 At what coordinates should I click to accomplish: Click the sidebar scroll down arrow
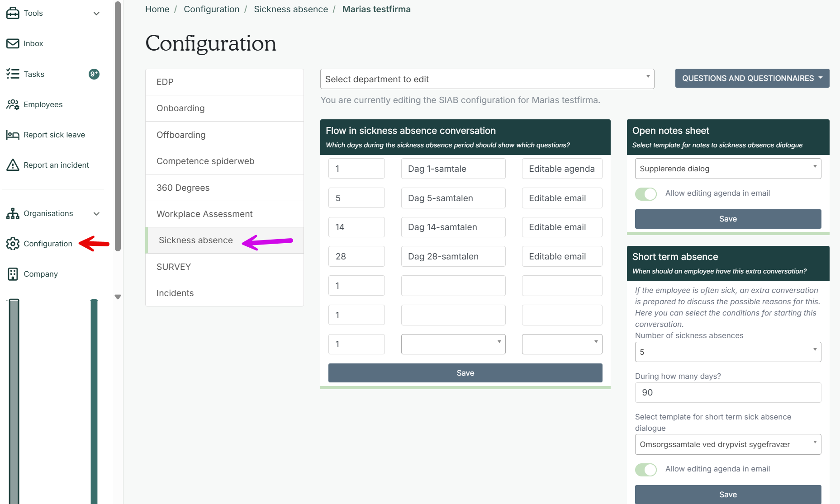click(x=118, y=297)
